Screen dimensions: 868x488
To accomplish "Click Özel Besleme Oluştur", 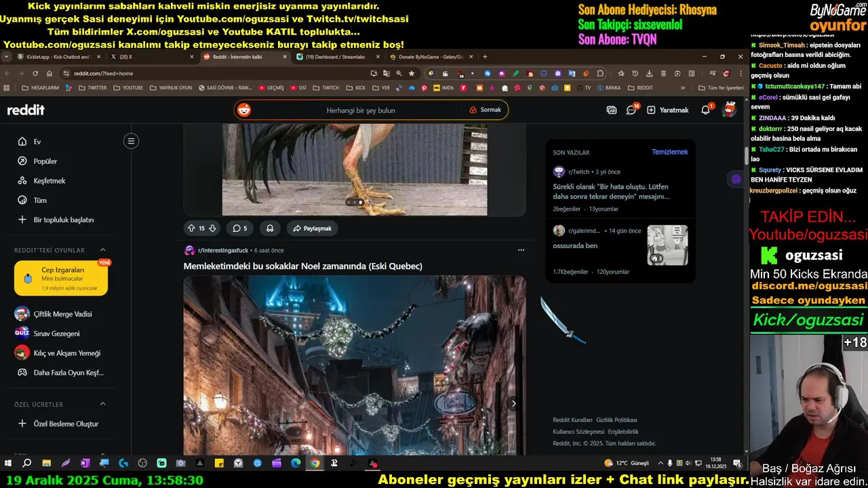I will point(66,424).
